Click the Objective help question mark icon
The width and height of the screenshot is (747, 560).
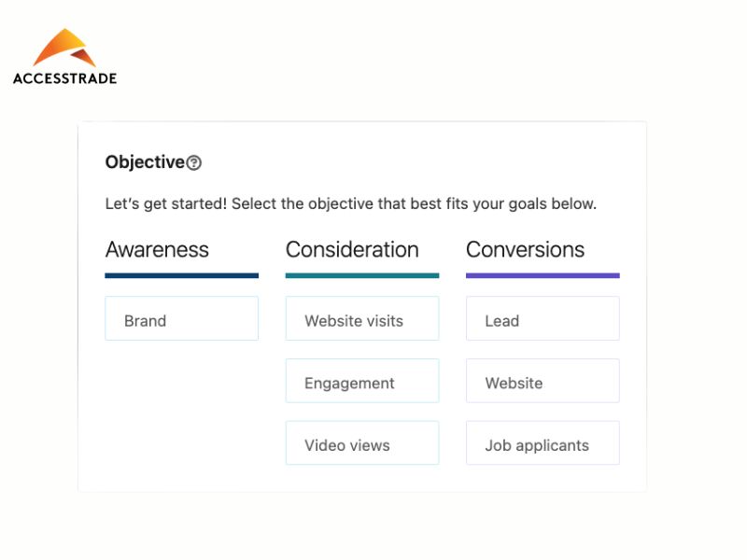[x=194, y=163]
